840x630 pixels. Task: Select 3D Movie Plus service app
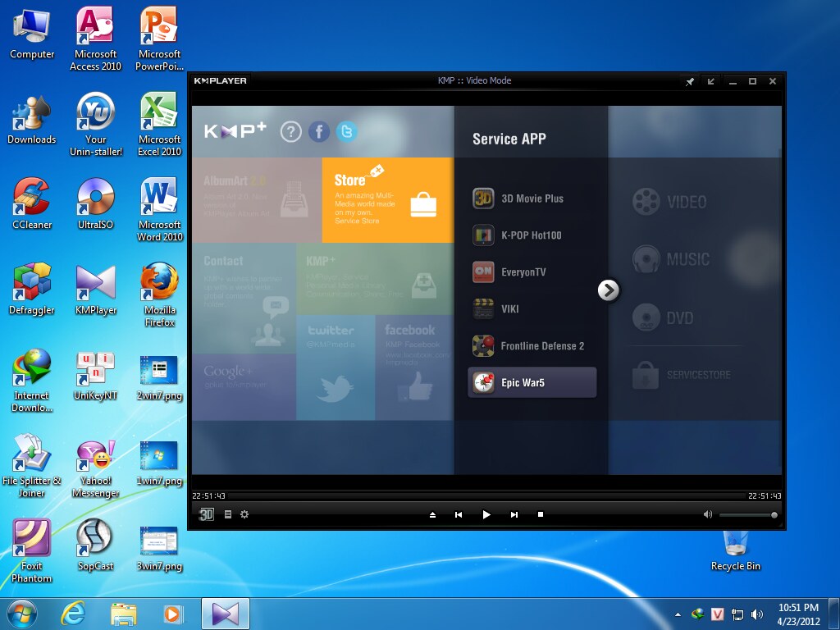(532, 199)
